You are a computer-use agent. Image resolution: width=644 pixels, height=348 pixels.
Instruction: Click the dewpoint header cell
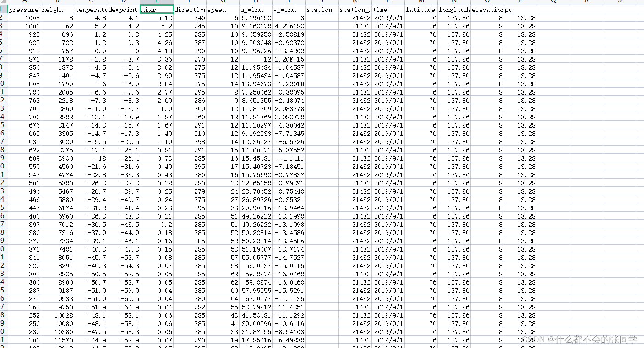click(x=123, y=10)
